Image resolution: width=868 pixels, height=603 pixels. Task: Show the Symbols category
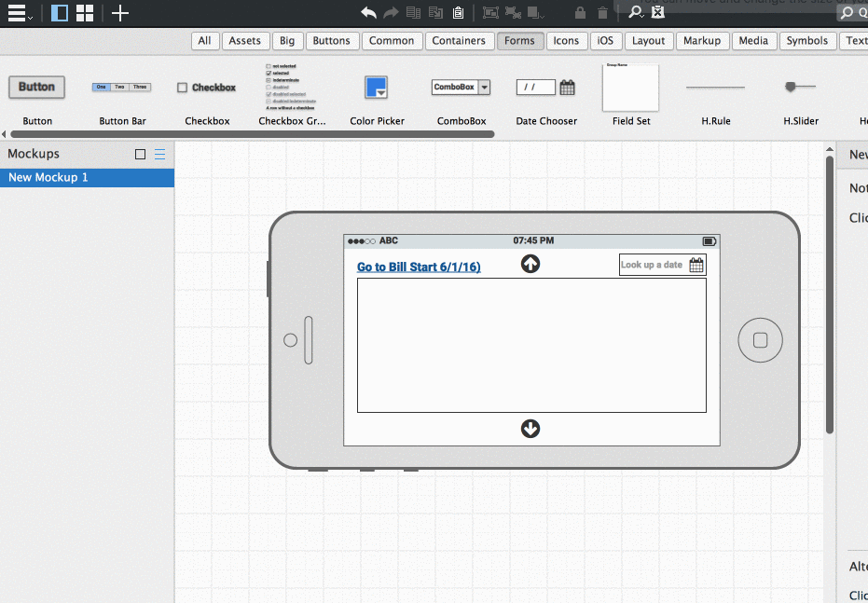pyautogui.click(x=807, y=41)
